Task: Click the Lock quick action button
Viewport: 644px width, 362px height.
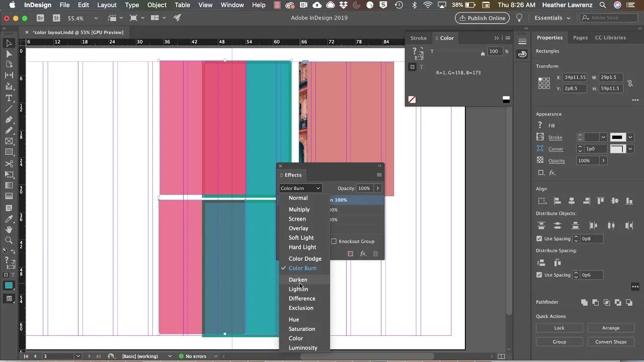Action: 559,328
